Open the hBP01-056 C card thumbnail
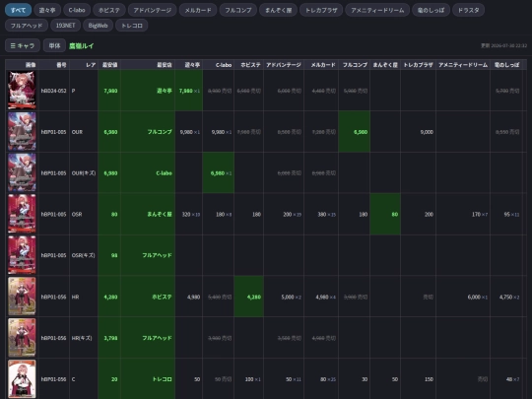 coord(22,378)
